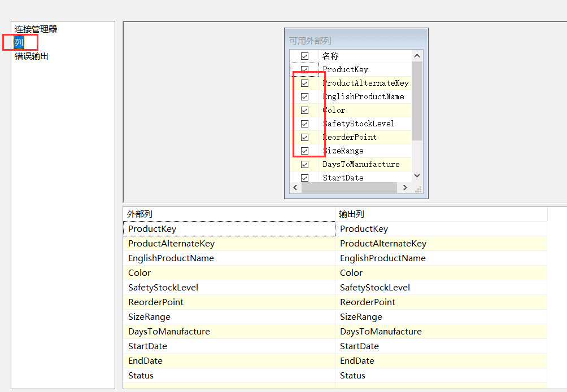Edit the Color output column name
The height and width of the screenshot is (392, 567).
coord(441,273)
